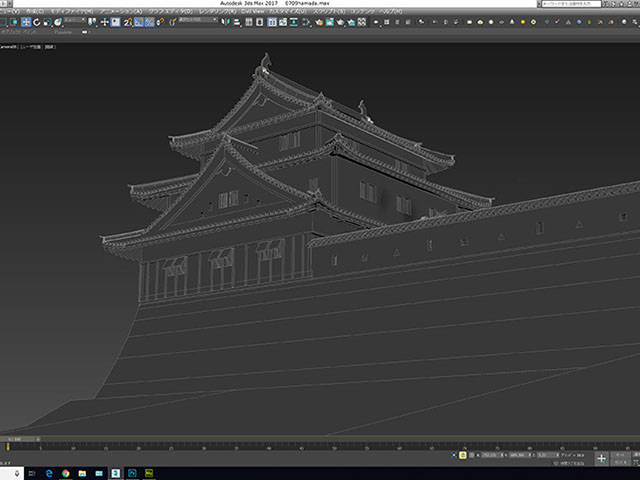Screen dimensions: 640x480
Task: Click the time slider on the timeline
Action: (18, 439)
